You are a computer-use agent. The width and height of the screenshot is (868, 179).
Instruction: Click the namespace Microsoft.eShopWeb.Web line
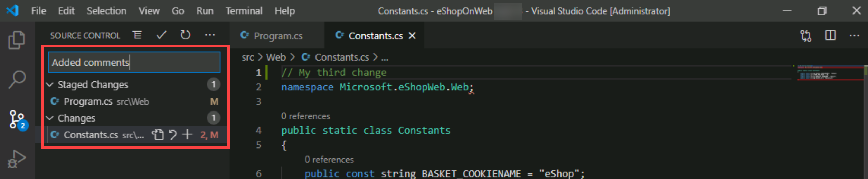[377, 87]
